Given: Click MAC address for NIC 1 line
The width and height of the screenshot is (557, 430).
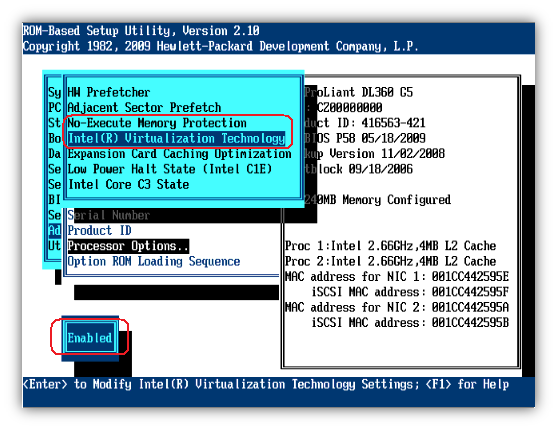Looking at the screenshot, I should click(397, 277).
